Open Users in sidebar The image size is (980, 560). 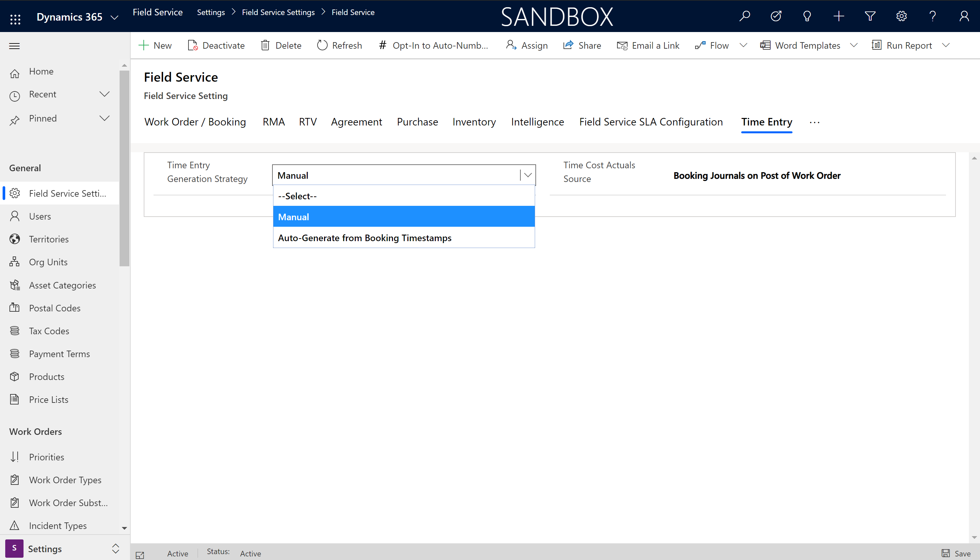click(59, 216)
